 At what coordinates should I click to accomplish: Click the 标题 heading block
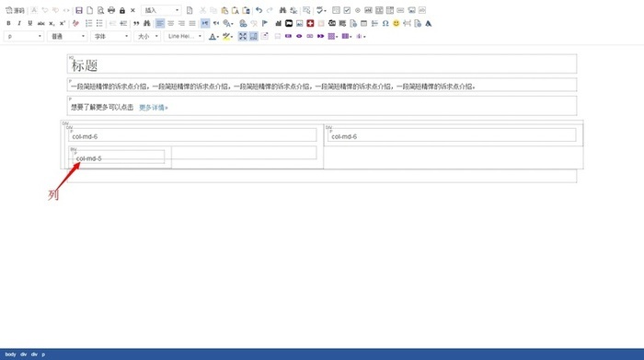pyautogui.click(x=322, y=64)
